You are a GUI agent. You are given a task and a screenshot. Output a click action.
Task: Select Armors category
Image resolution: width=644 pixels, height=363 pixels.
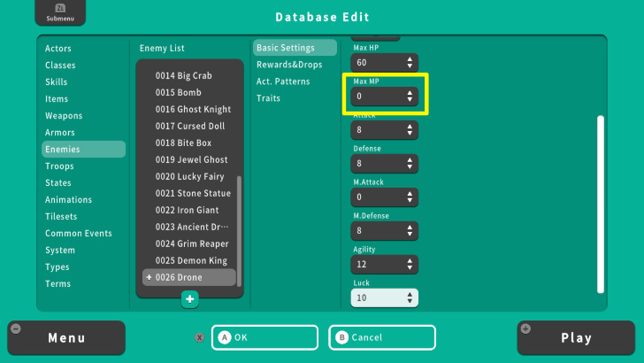point(60,133)
